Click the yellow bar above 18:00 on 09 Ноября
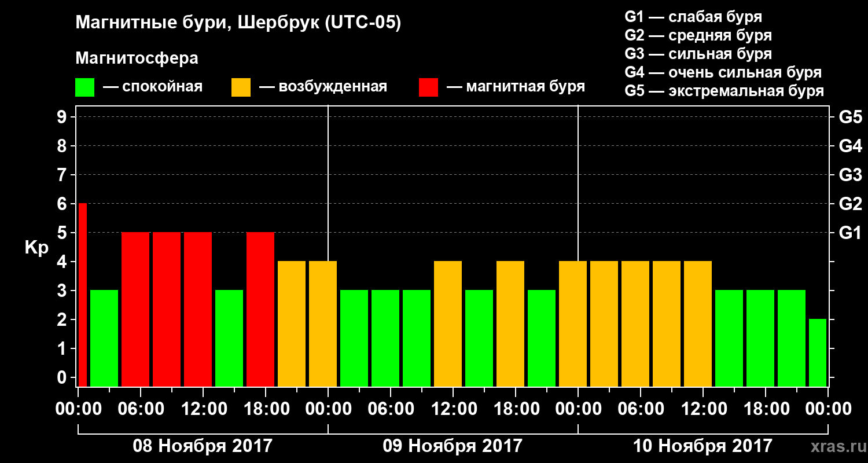This screenshot has height=463, width=868. (x=510, y=324)
